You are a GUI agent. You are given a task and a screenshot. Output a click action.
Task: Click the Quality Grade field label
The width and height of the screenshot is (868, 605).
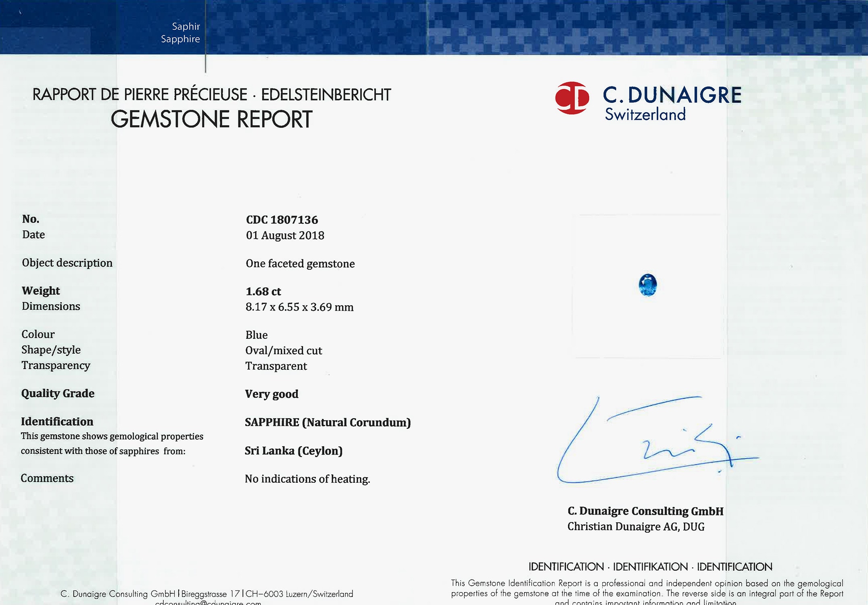(x=58, y=393)
